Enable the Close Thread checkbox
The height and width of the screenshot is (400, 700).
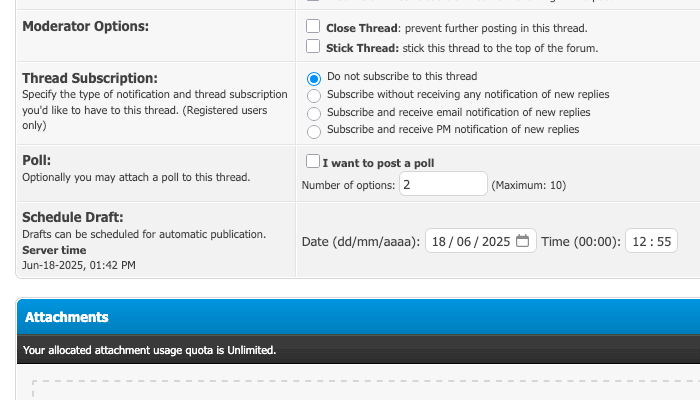pos(314,27)
